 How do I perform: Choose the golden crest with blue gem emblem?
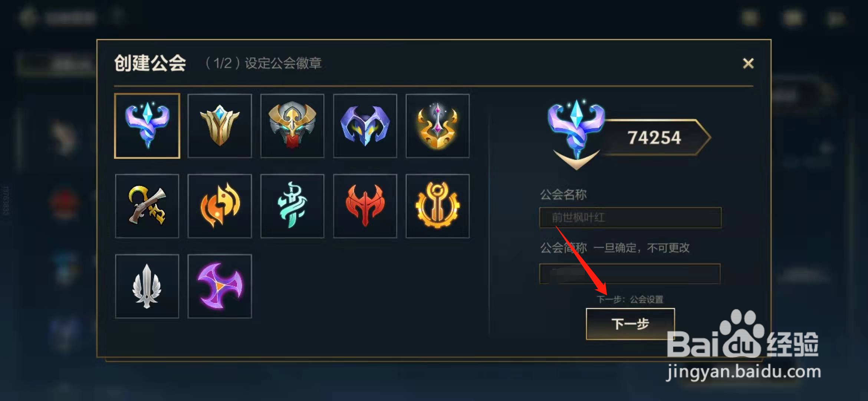[x=220, y=126]
